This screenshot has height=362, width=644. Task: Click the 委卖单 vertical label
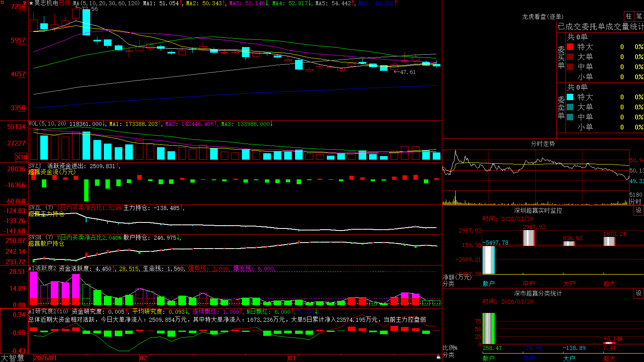click(561, 107)
